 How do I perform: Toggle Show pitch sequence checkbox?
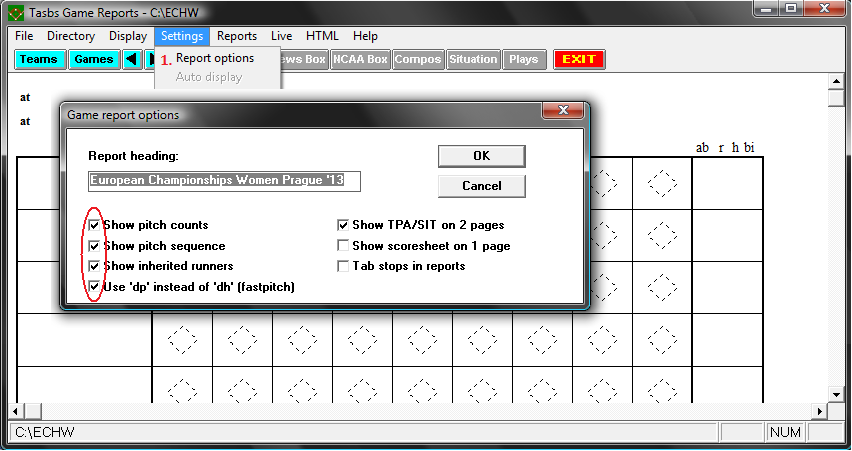[x=95, y=246]
